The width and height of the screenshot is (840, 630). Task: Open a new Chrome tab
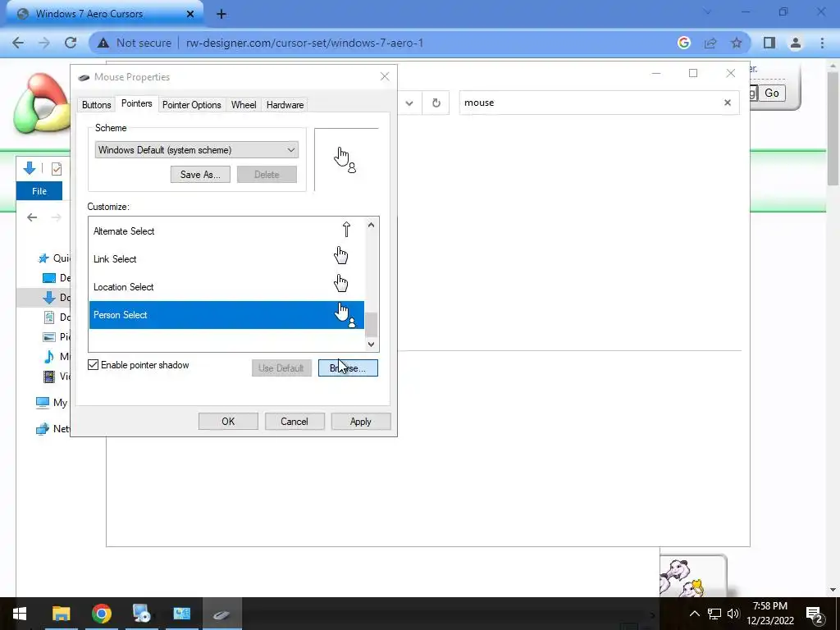tap(221, 14)
